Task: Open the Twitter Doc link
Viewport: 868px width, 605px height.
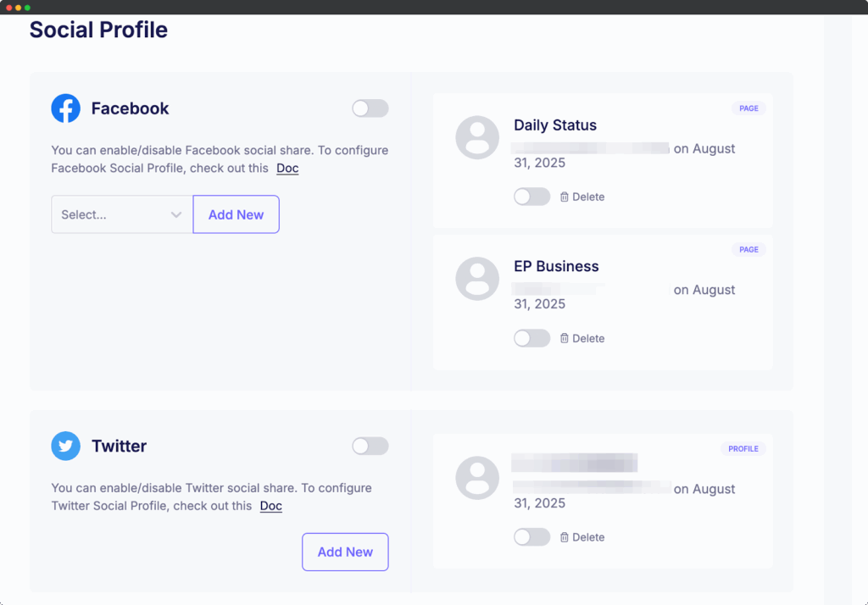Action: point(270,506)
